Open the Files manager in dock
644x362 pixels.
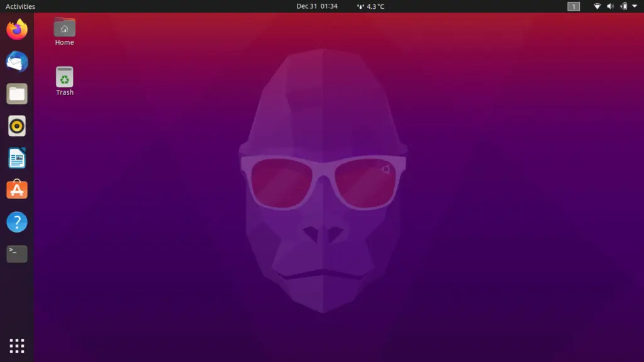point(17,94)
